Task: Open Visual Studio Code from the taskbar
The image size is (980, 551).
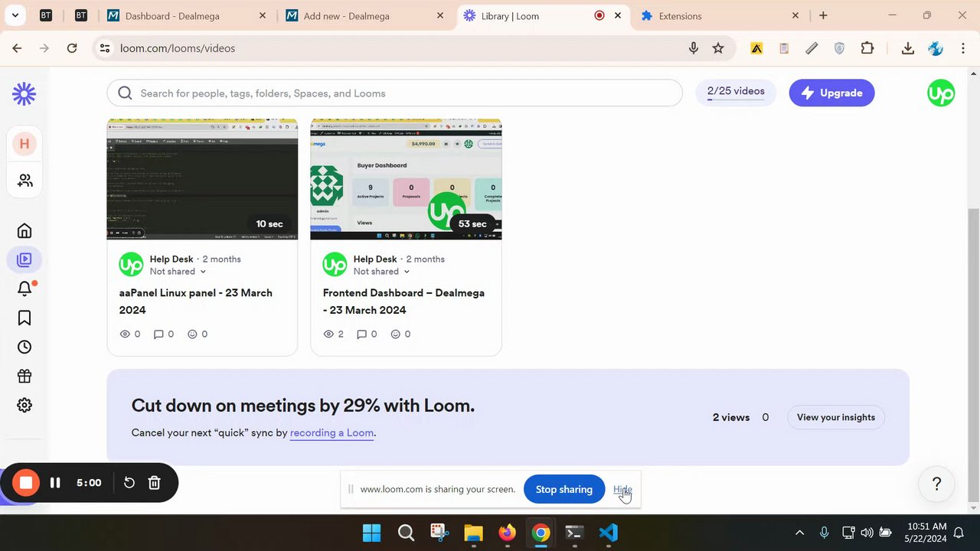Action: point(608,533)
